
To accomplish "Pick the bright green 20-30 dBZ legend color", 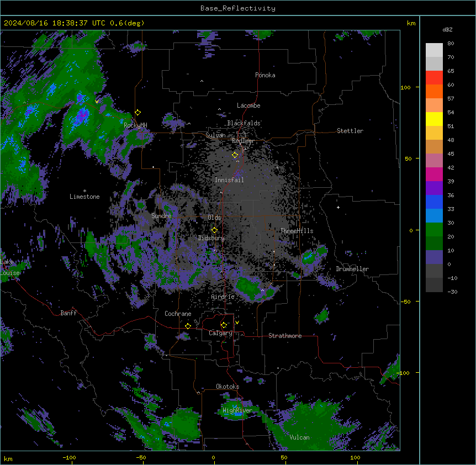I will [x=434, y=230].
